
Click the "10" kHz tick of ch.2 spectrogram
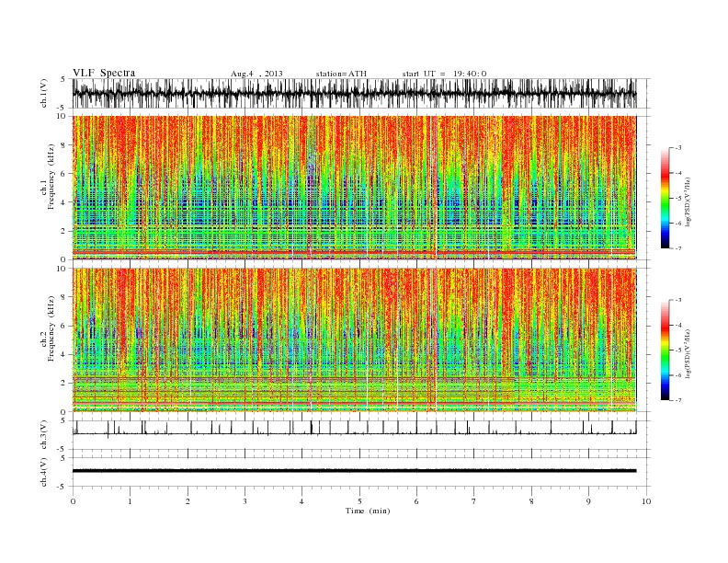(62, 269)
